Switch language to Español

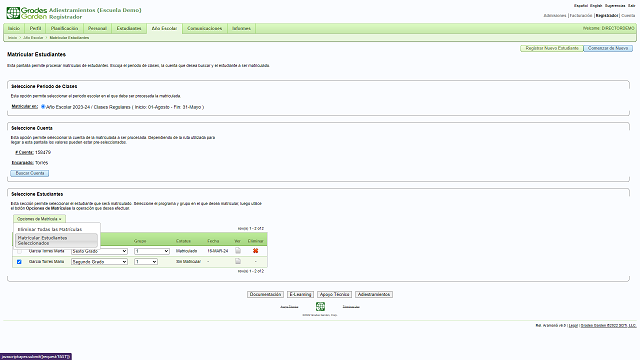pos(581,6)
